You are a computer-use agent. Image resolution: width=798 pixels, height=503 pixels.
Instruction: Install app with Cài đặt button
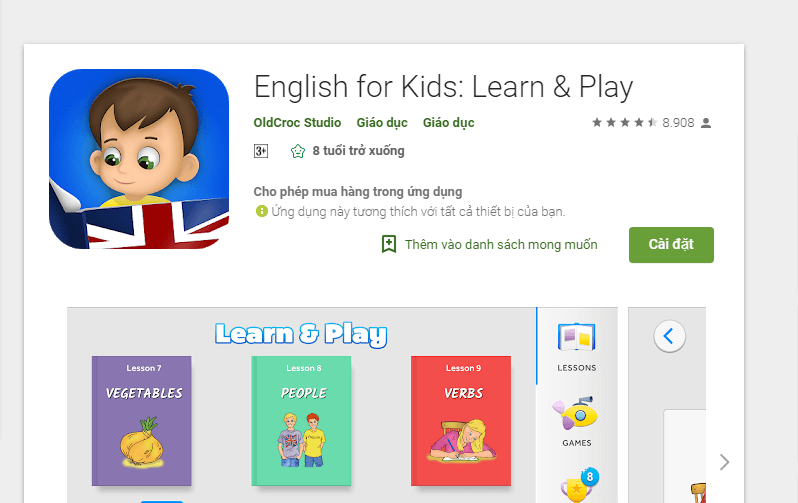tap(671, 245)
